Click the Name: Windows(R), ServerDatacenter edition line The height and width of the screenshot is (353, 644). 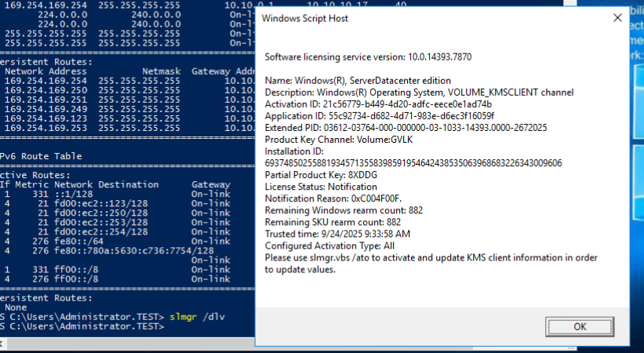point(358,81)
